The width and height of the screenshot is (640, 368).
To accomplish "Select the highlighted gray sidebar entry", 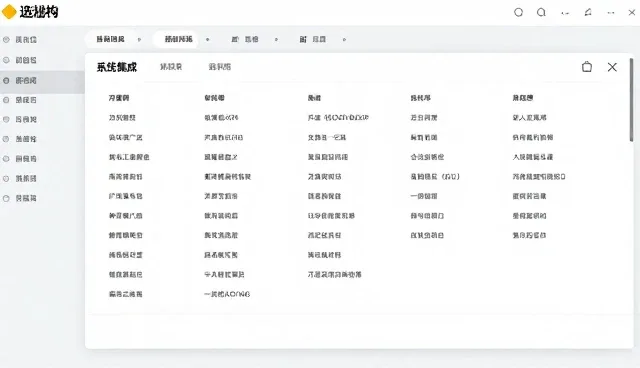I will 42,81.
